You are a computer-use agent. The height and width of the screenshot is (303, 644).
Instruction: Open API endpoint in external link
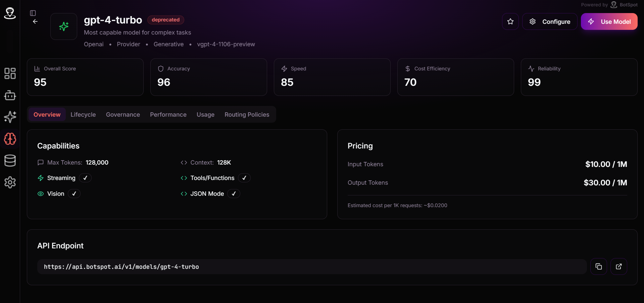tap(619, 266)
